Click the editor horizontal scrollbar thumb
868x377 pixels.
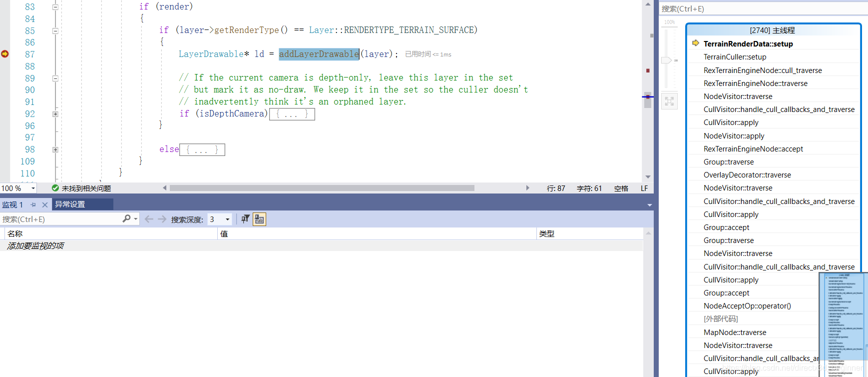click(322, 188)
